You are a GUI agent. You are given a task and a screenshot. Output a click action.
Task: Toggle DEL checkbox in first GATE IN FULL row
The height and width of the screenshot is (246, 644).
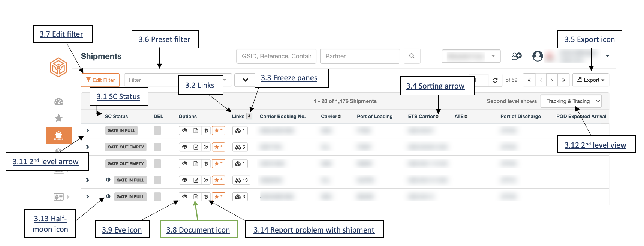tap(157, 130)
